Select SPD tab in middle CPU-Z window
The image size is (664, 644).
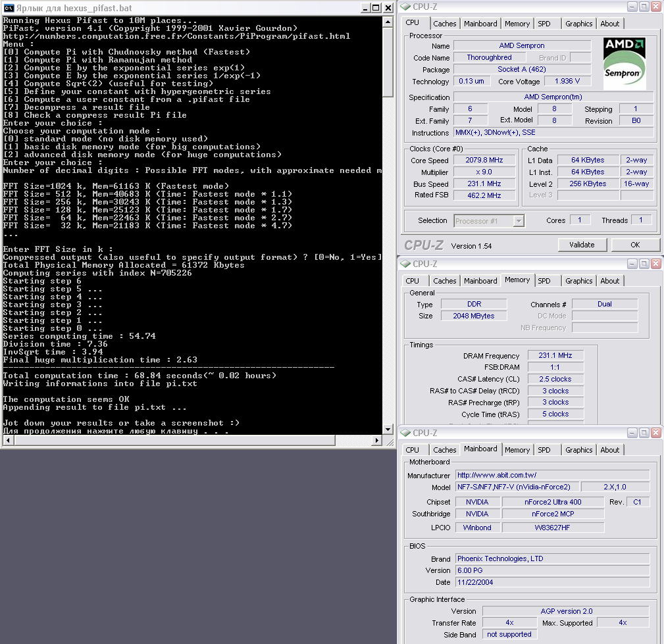(x=544, y=281)
